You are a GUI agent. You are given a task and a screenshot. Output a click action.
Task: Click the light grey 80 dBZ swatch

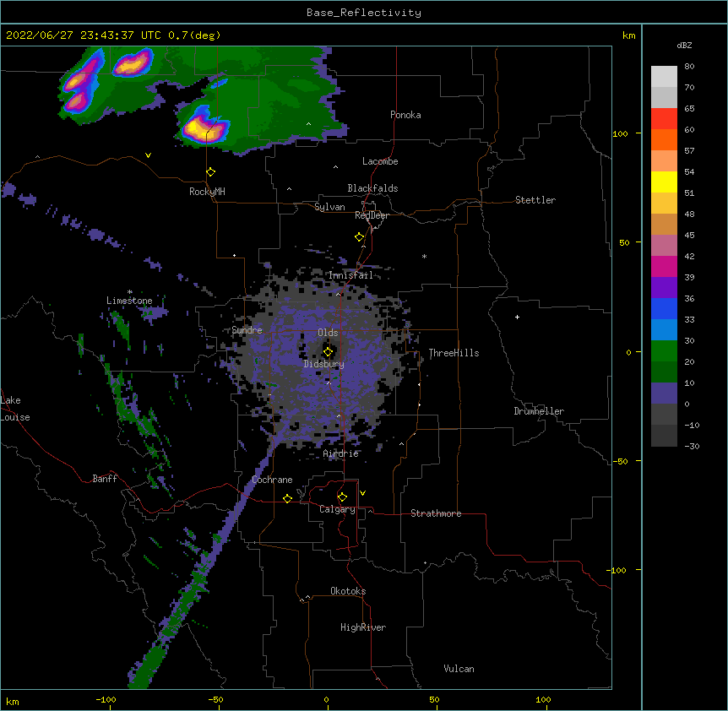664,76
